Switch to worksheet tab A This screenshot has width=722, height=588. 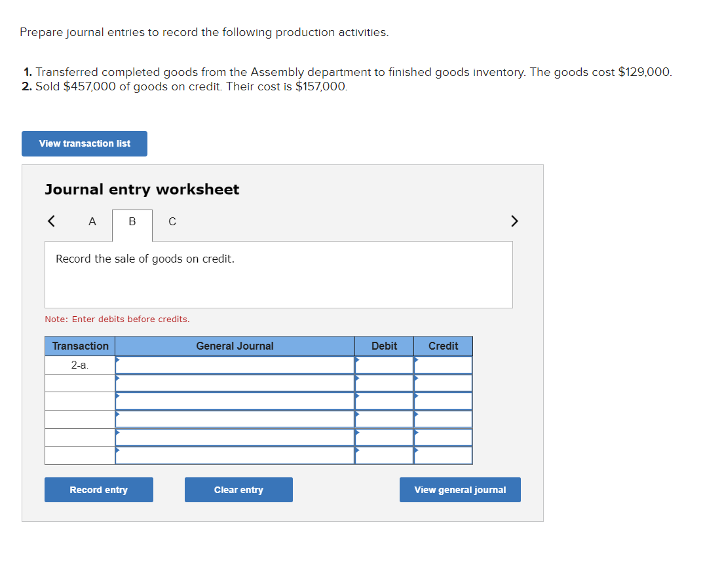[92, 222]
